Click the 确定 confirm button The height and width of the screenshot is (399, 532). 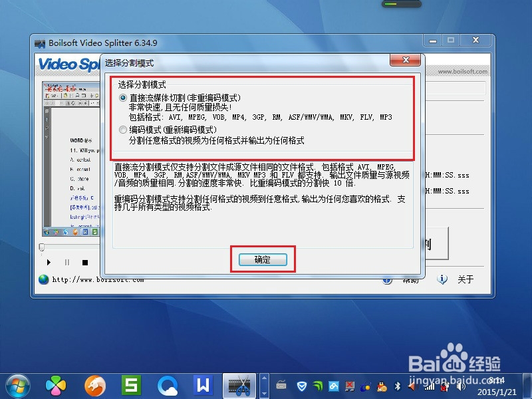click(263, 259)
